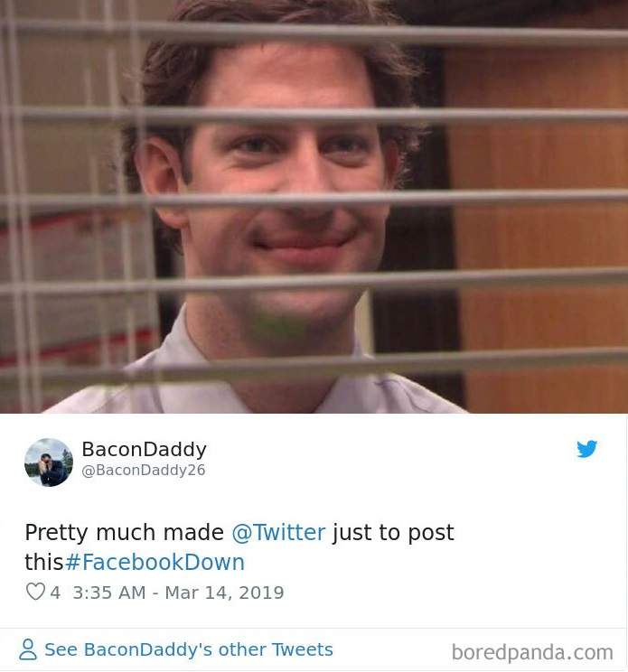Open BaconDaddy's round profile avatar
This screenshot has height=672, width=628.
coord(49,462)
